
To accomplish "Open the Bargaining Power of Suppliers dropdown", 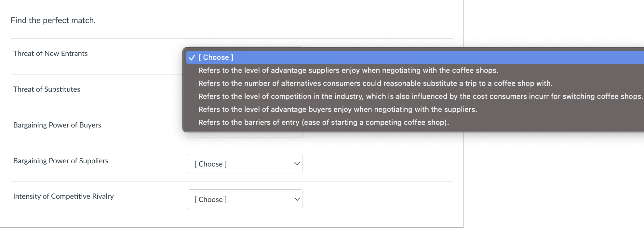I will (245, 164).
